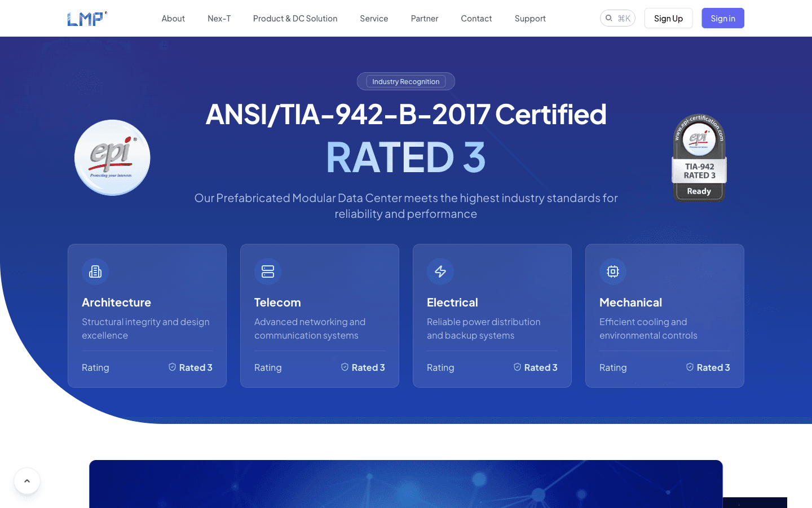Click the Sign Up button
The width and height of the screenshot is (812, 508).
668,18
